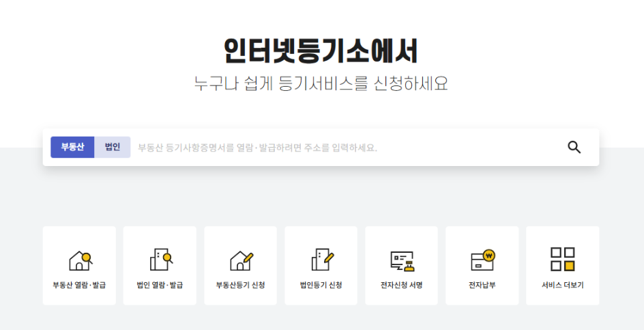Click the 법인등기 신청 label
The height and width of the screenshot is (330, 644).
(x=321, y=285)
